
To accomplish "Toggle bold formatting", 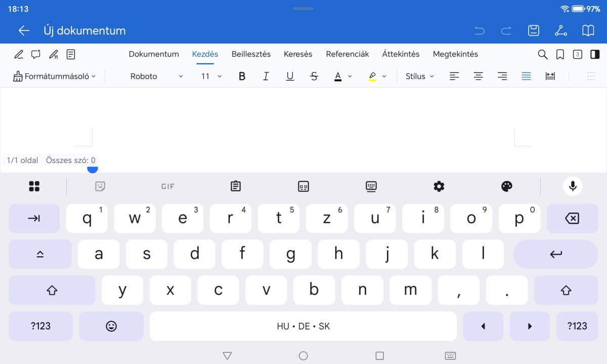I will click(x=242, y=76).
